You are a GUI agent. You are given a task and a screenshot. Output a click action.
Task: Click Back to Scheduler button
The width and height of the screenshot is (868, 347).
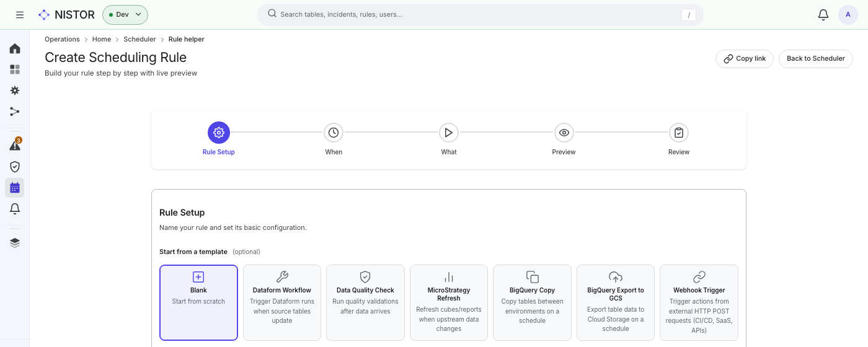[x=816, y=58]
